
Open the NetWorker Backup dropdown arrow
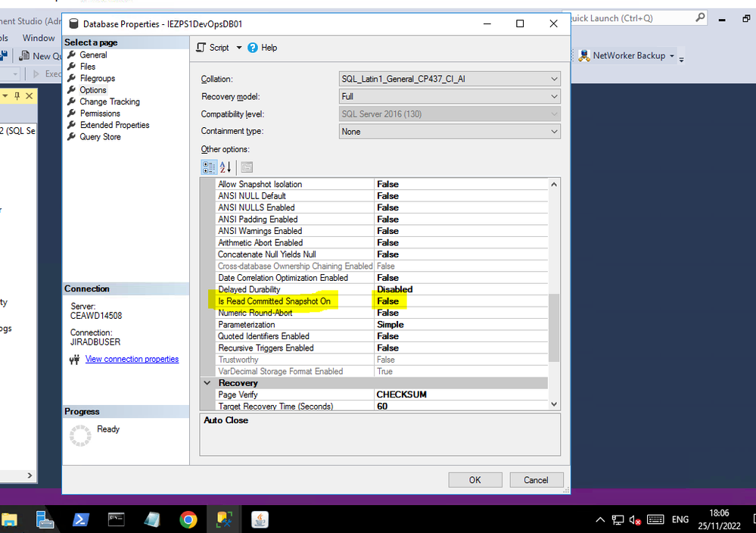[x=672, y=55]
